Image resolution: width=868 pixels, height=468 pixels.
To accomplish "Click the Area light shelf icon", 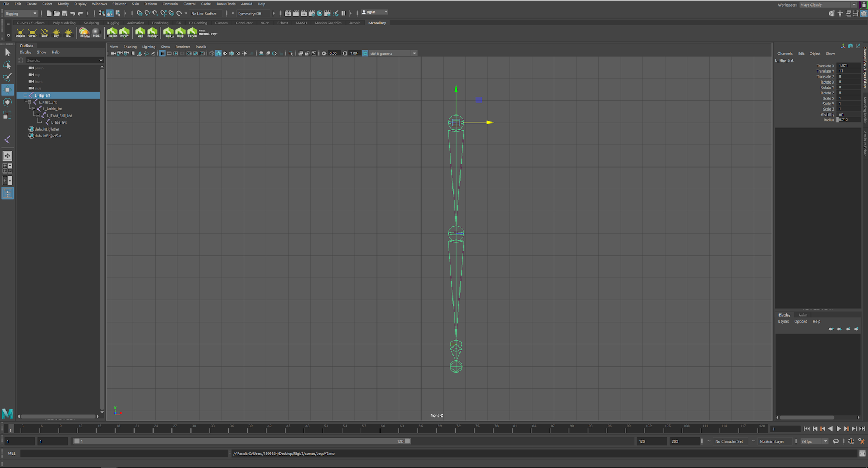I will 33,33.
